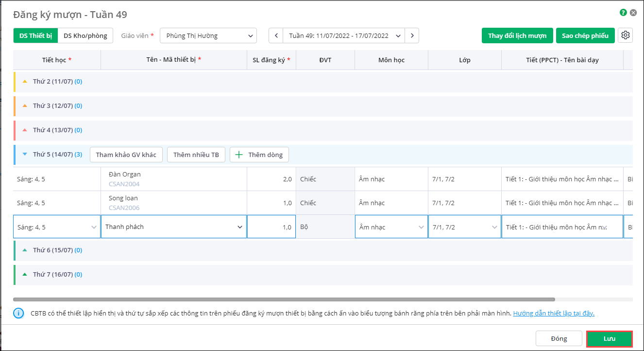Go to next week with right arrow

click(412, 35)
